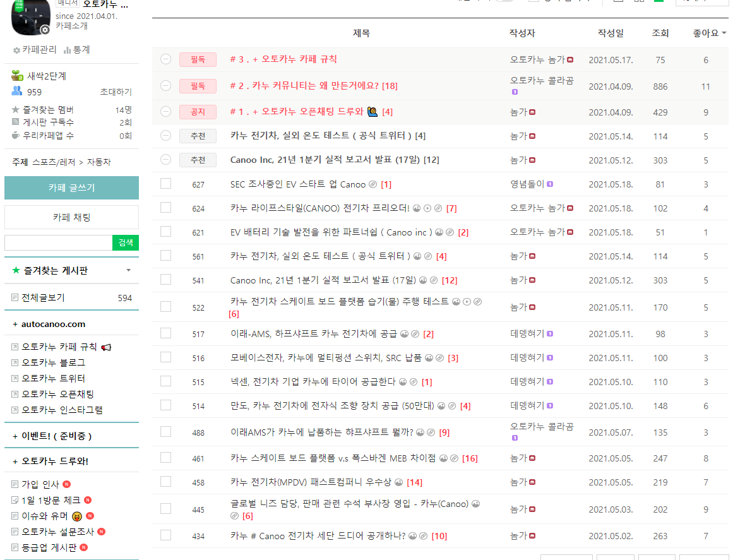Viewport: 733px width, 560px height.
Task: Tick checkbox for post 621
Action: point(165,231)
